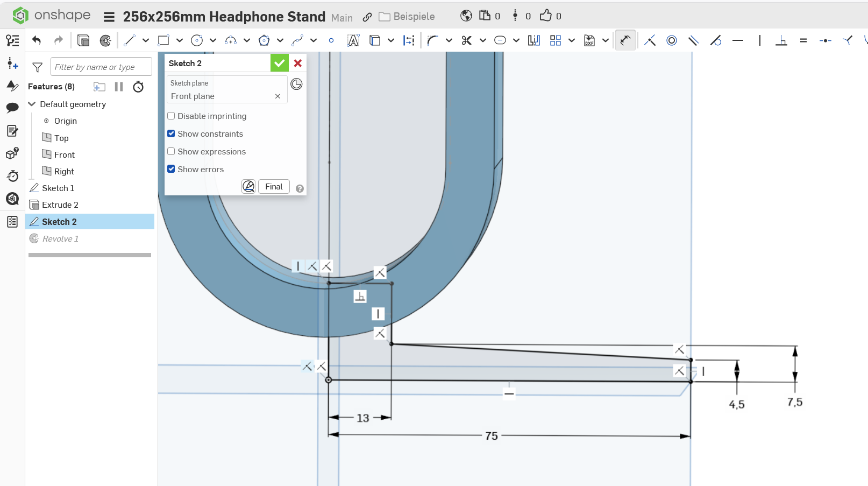Viewport: 868px width, 486px height.
Task: Click the Revolve feature tool icon
Action: coord(106,40)
